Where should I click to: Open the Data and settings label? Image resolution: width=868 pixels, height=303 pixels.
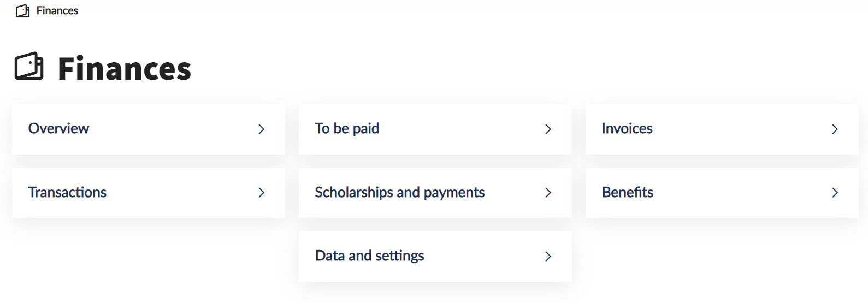[x=370, y=256]
